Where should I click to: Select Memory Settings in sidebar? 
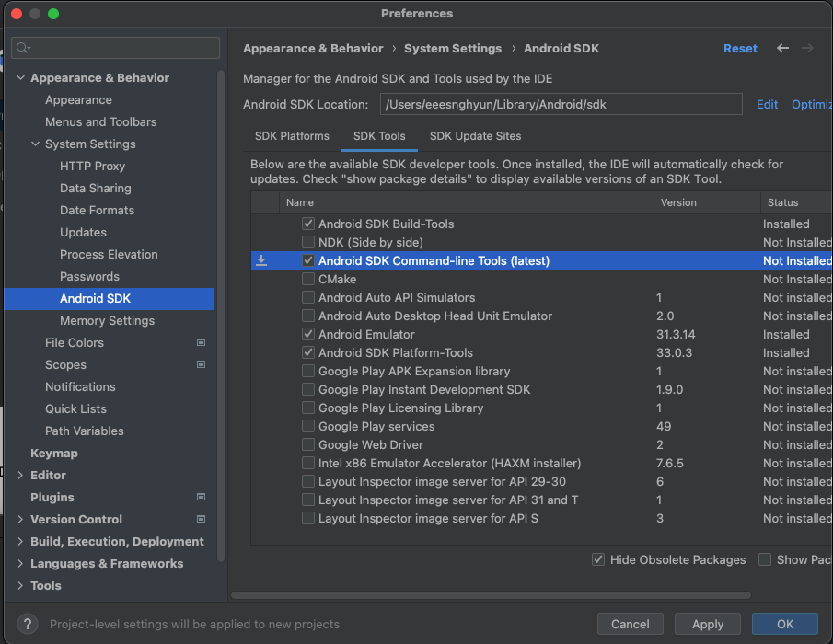click(x=108, y=321)
